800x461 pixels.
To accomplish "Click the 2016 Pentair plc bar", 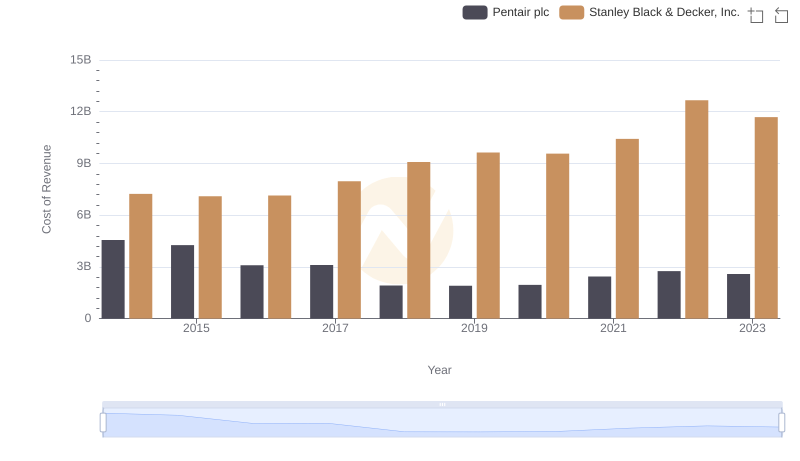I will (x=252, y=292).
